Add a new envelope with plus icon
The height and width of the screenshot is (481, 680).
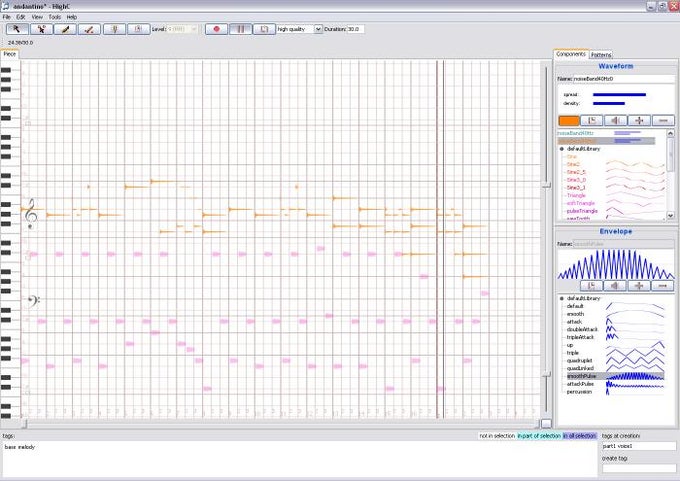tap(639, 286)
